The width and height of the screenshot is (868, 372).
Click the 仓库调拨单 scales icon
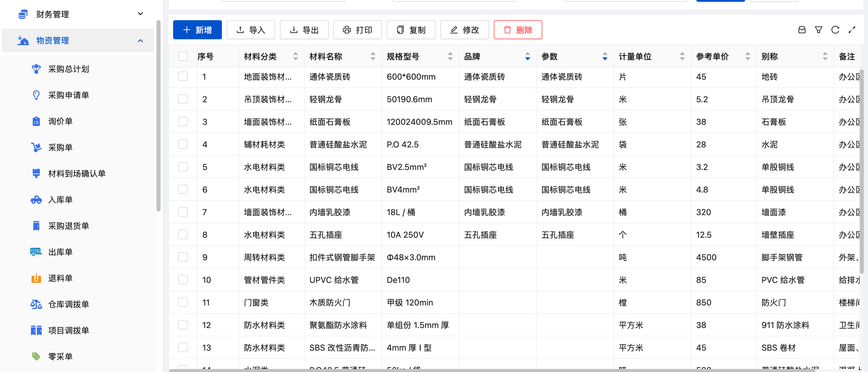pyautogui.click(x=36, y=304)
